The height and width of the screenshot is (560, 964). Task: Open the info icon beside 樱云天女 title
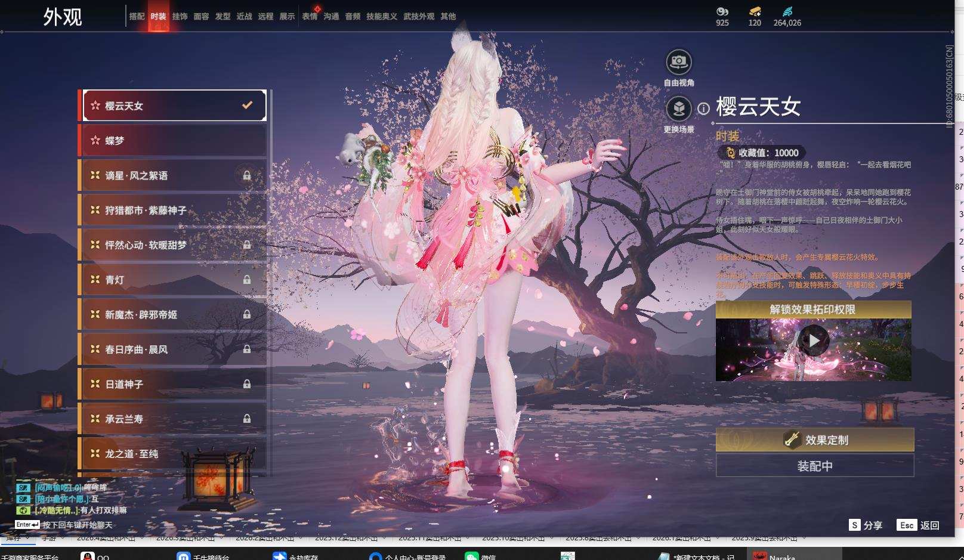(x=704, y=109)
